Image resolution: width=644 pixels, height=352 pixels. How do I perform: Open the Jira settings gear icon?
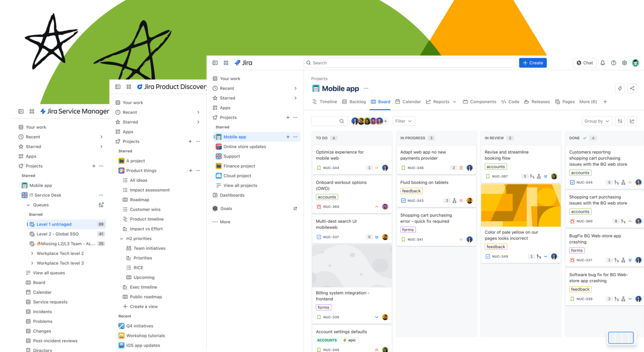coord(624,62)
